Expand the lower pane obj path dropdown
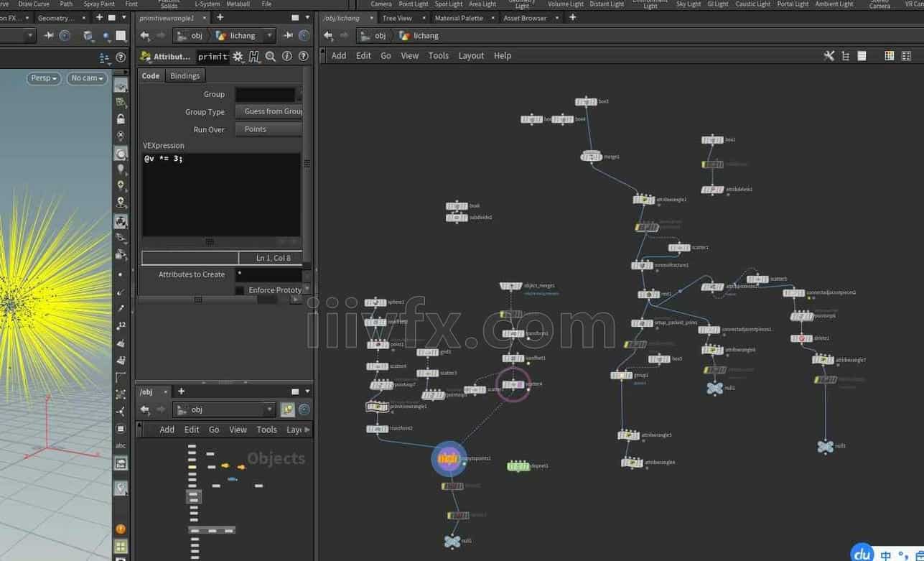The height and width of the screenshot is (561, 924). (x=270, y=409)
